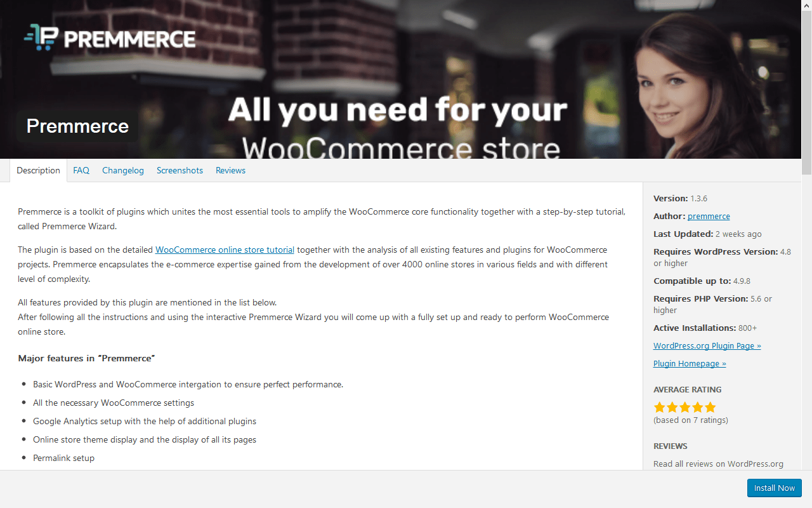Click the first rating star
This screenshot has height=508, width=812.
(660, 407)
